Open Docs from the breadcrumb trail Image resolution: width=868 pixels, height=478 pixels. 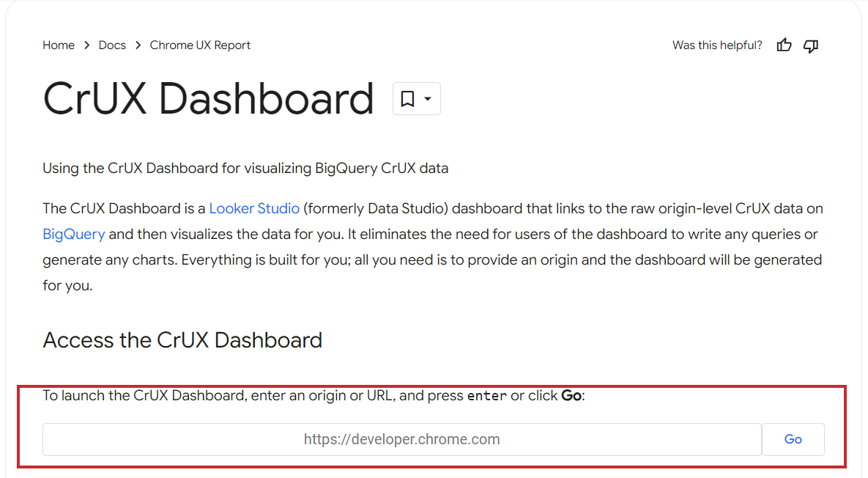click(112, 45)
